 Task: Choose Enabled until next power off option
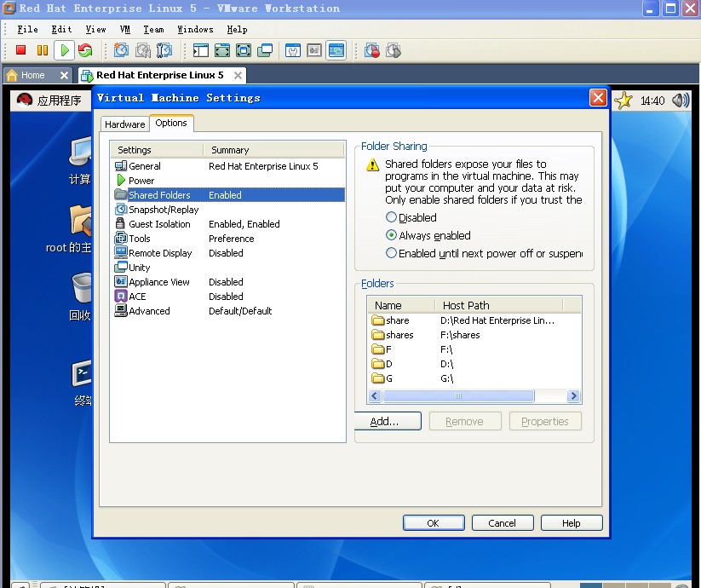coord(392,253)
